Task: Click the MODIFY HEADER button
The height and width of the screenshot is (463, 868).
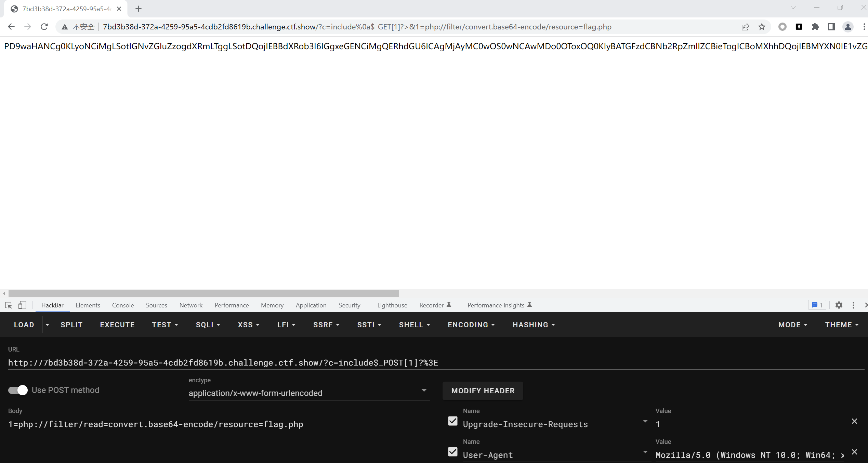Action: [483, 391]
